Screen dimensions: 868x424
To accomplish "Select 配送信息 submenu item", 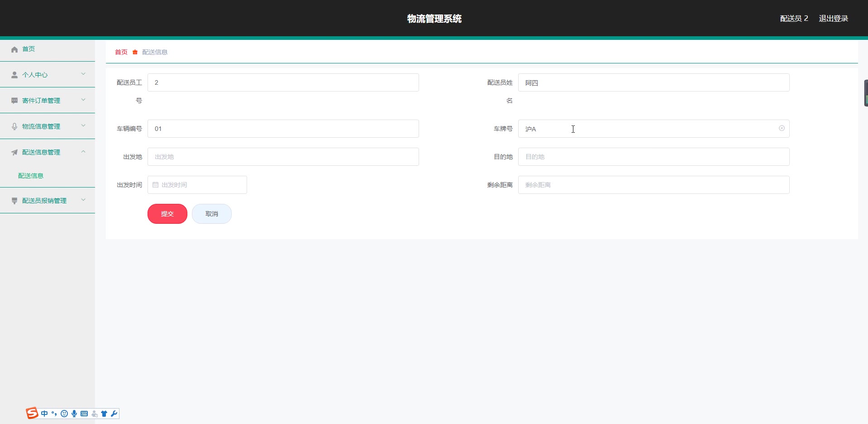I will (31, 176).
